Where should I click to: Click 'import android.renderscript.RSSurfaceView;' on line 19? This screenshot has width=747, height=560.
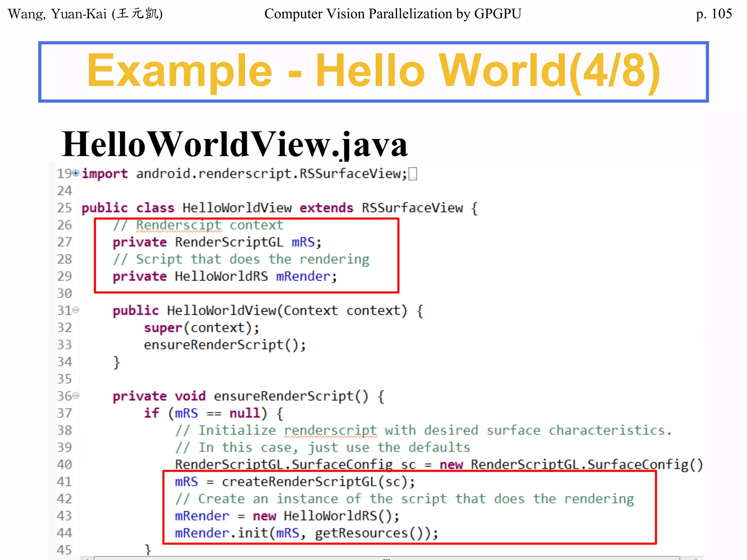point(244,174)
